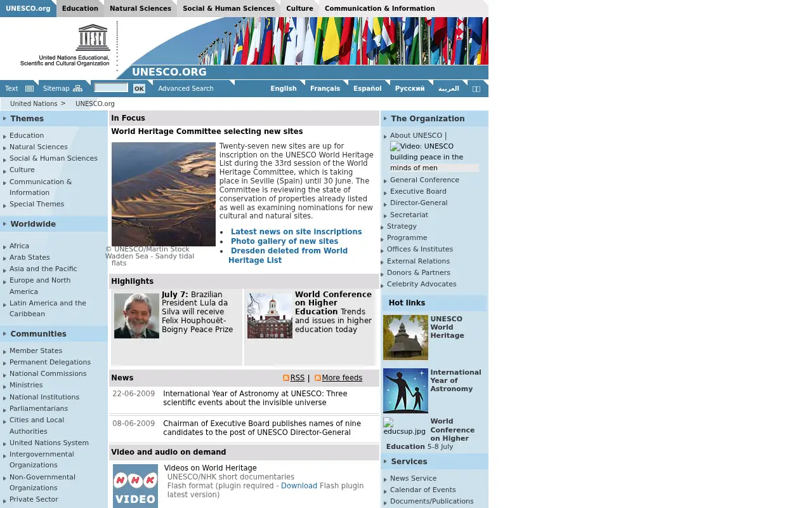The width and height of the screenshot is (812, 508).
Task: Click the Worldwide section arrow
Action: [x=4, y=224]
